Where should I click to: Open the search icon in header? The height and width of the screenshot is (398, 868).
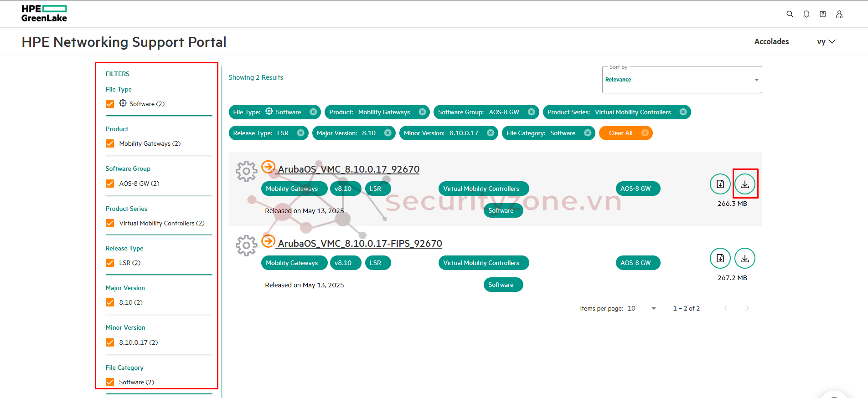[790, 14]
